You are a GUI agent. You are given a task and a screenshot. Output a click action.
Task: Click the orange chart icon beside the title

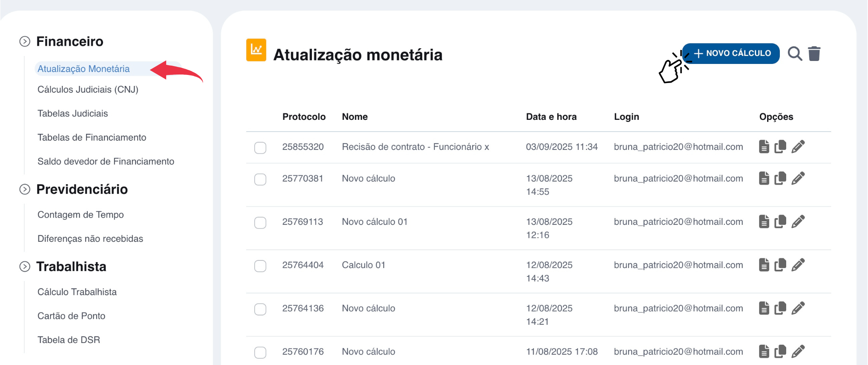(256, 50)
